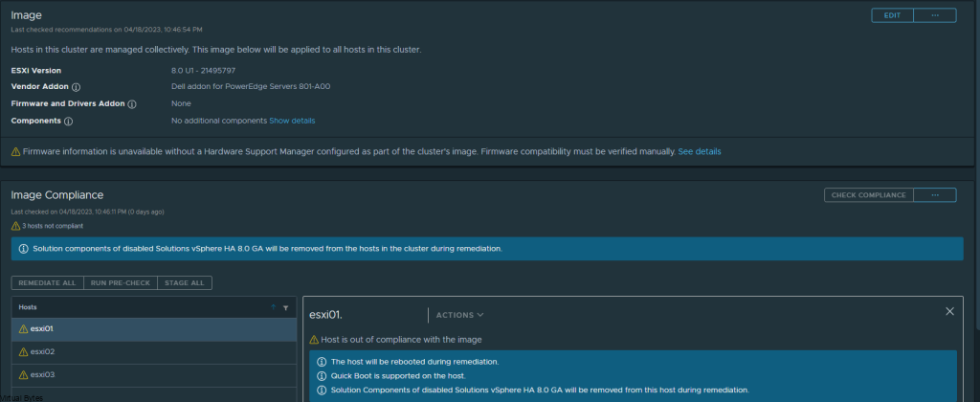Select host esxi03 in the list

point(154,375)
